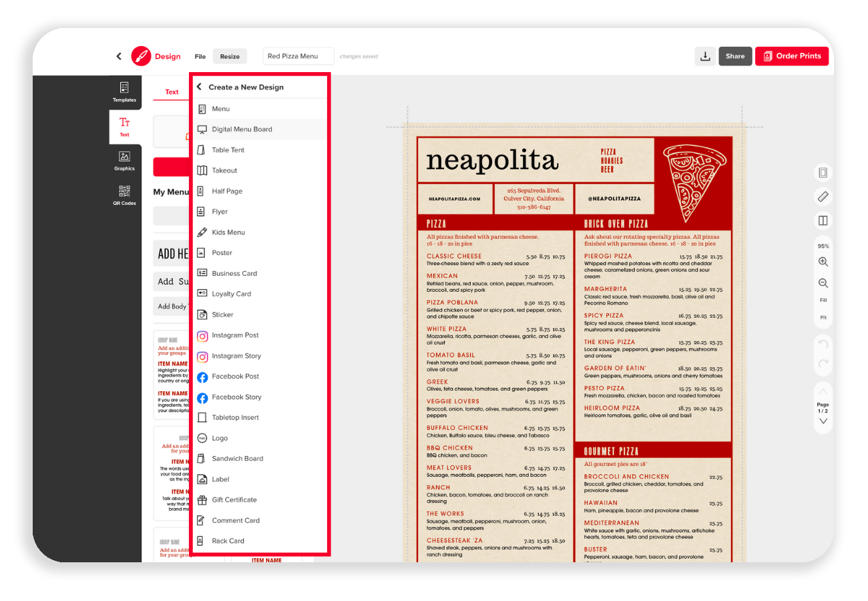868x601 pixels.
Task: Open the QR Codes sidebar panel
Action: coord(124,196)
